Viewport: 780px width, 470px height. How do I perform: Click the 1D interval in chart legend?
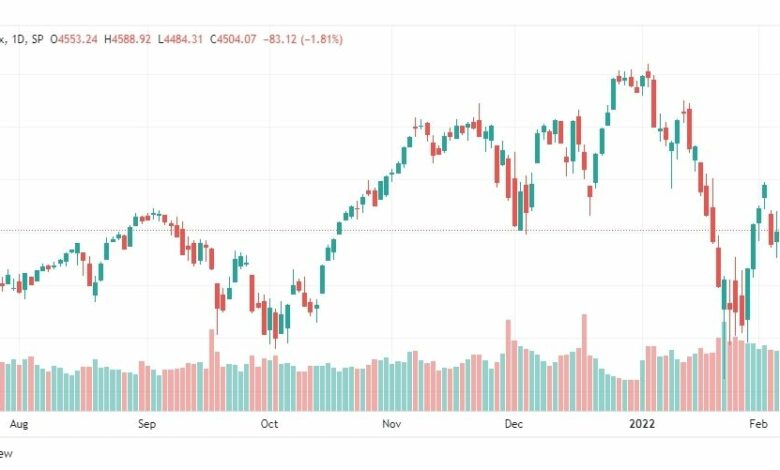[18, 39]
